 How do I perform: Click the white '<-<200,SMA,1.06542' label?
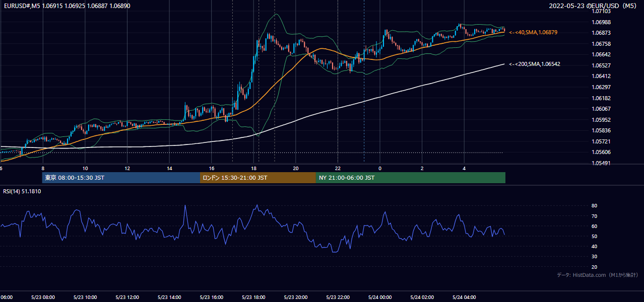[535, 64]
